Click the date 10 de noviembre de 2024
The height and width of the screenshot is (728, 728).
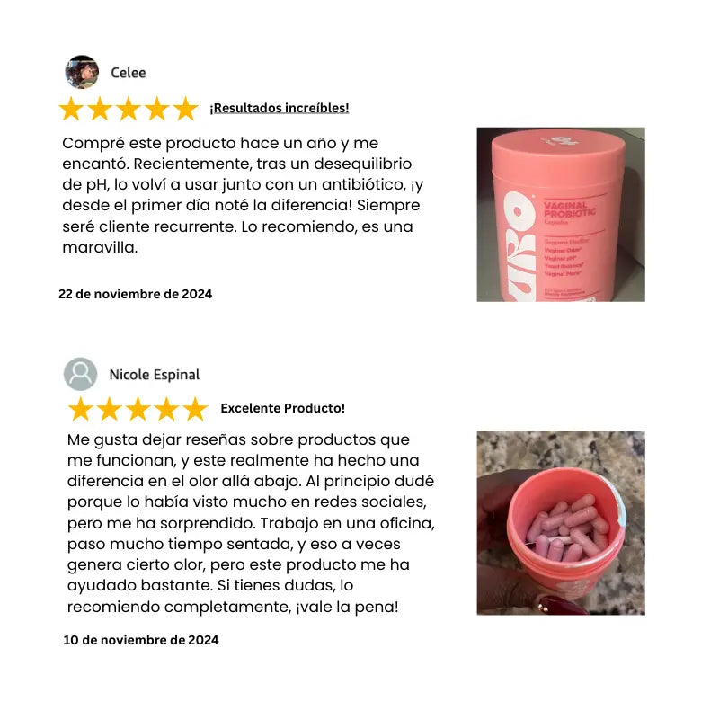point(141,640)
